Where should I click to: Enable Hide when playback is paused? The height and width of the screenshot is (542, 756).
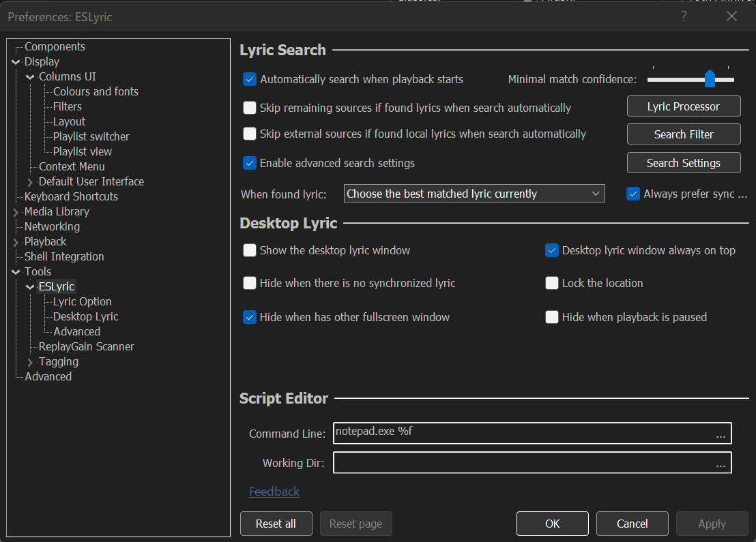click(551, 317)
